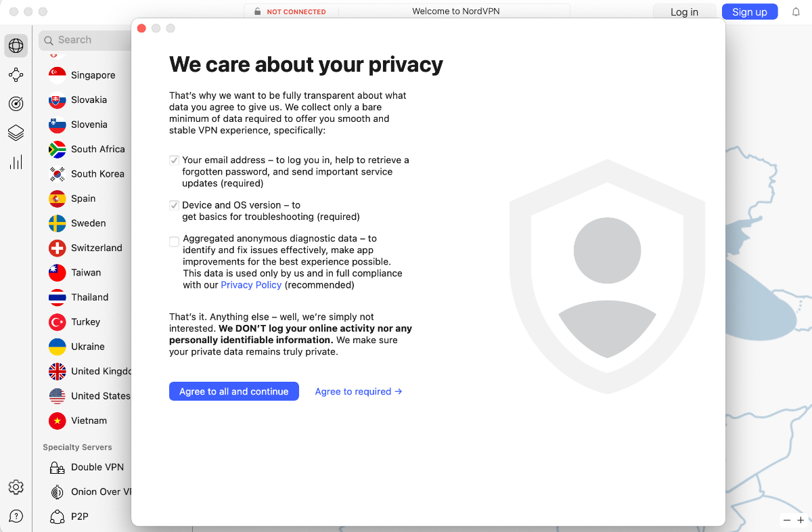Click the layers stack sidebar icon
The height and width of the screenshot is (532, 812).
(x=16, y=133)
